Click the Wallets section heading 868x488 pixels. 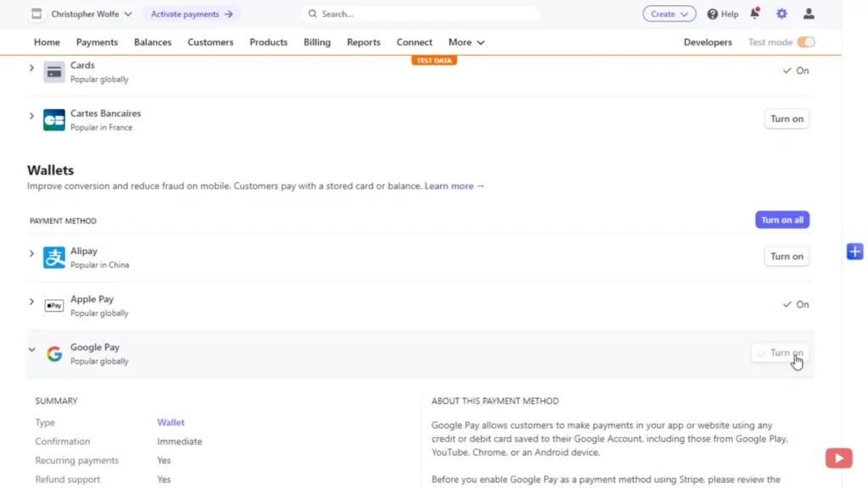point(50,169)
